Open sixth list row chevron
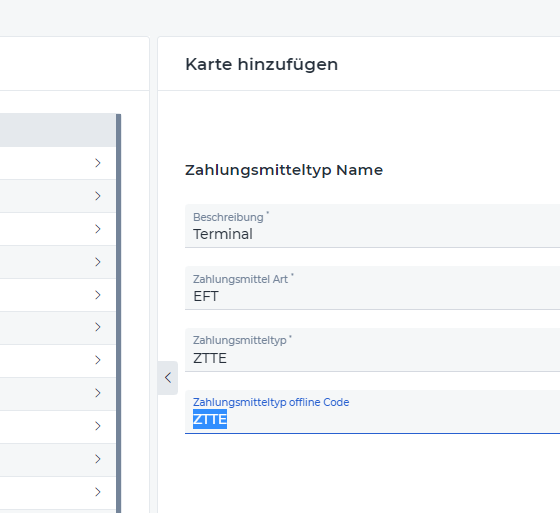The image size is (560, 513). tap(98, 327)
